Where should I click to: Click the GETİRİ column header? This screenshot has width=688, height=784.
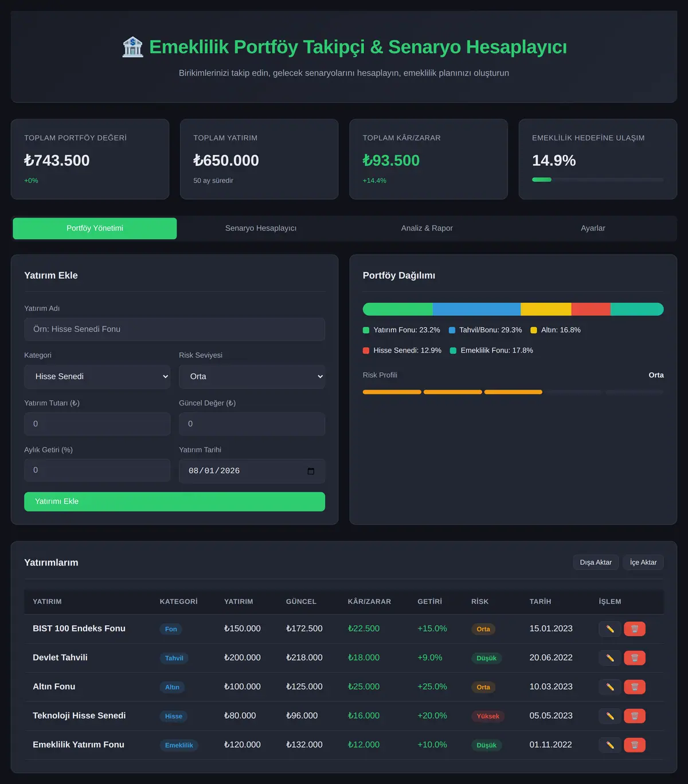coord(430,602)
